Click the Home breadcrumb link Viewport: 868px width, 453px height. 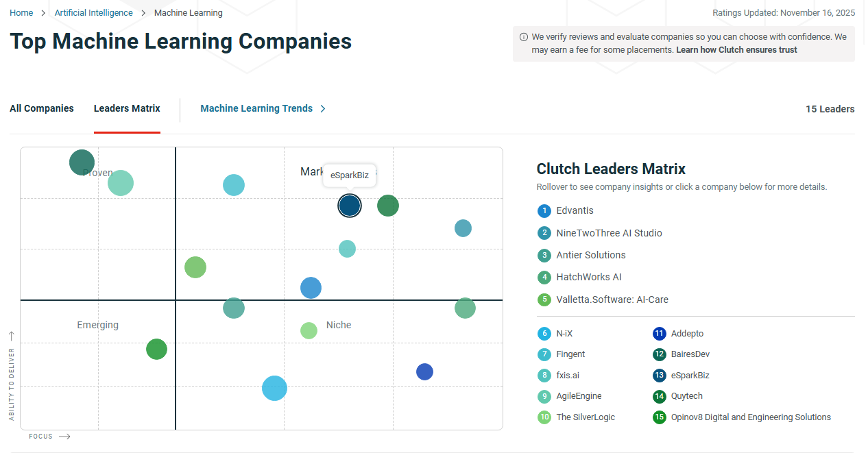point(21,12)
